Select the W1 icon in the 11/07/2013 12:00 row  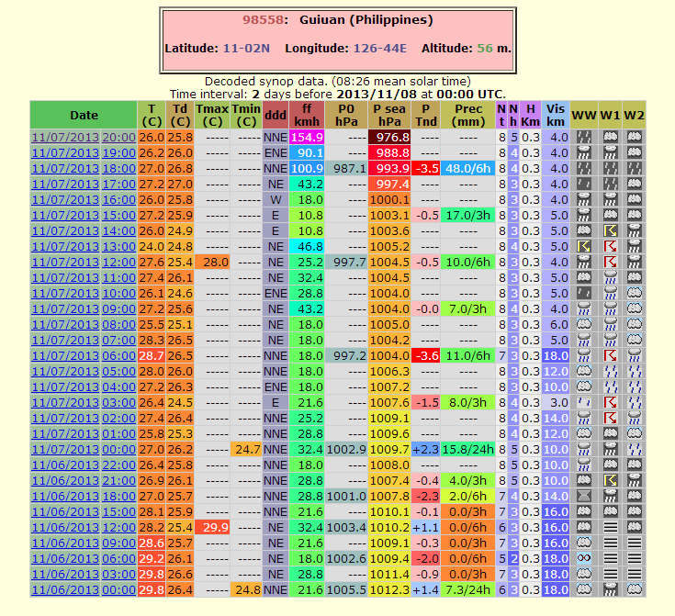[x=609, y=262]
